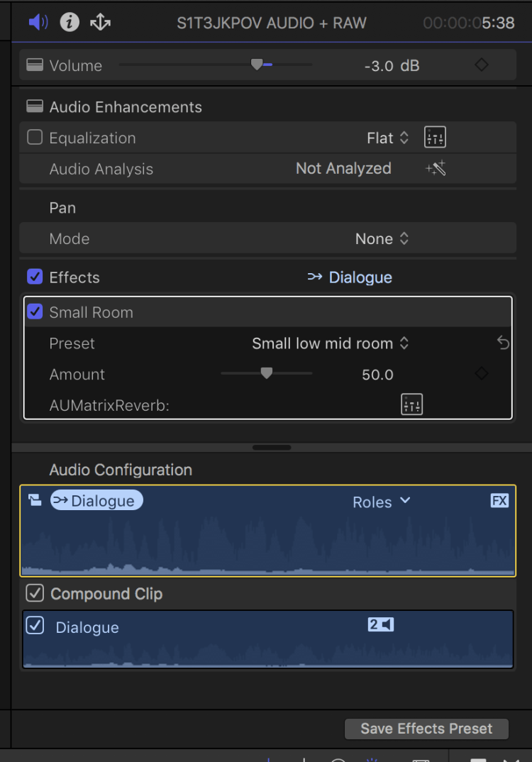532x762 pixels.
Task: Add a Volume keyframe diamond
Action: click(x=482, y=65)
